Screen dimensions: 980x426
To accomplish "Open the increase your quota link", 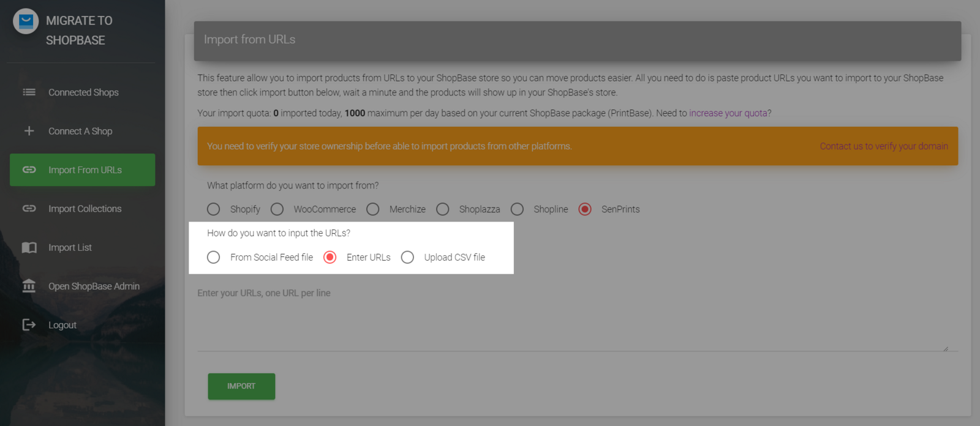I will click(x=728, y=113).
